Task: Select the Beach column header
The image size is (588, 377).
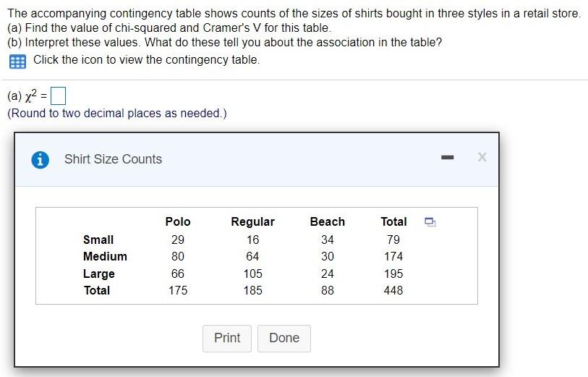Action: (x=328, y=221)
